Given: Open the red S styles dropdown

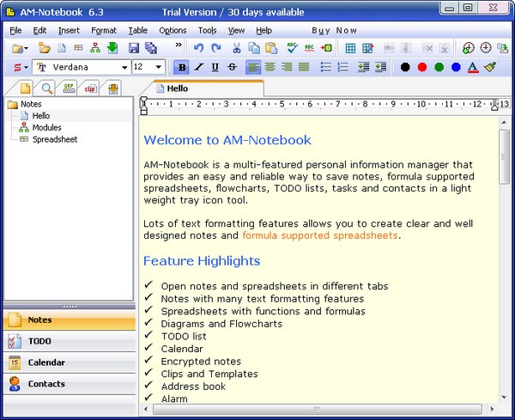Looking at the screenshot, I should coord(21,67).
